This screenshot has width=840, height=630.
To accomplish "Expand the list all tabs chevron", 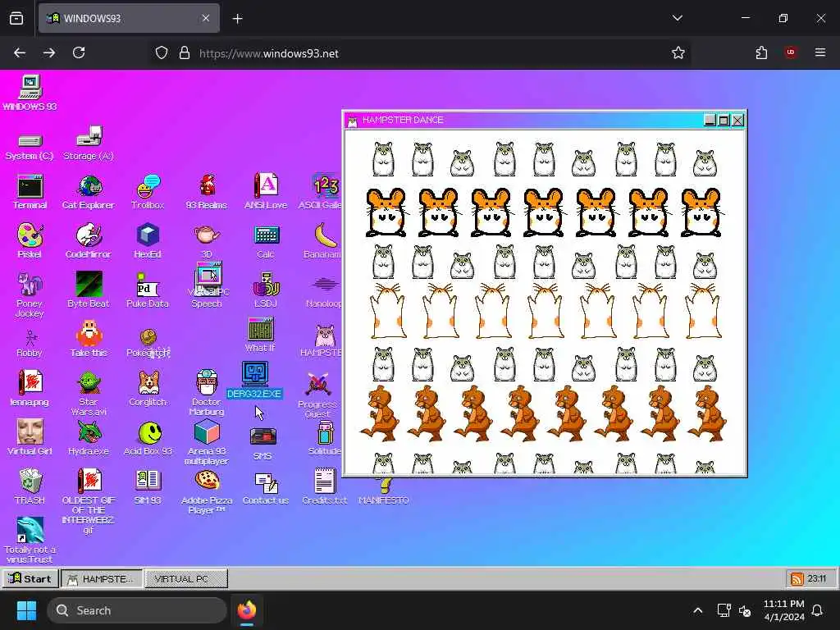I will pos(677,18).
